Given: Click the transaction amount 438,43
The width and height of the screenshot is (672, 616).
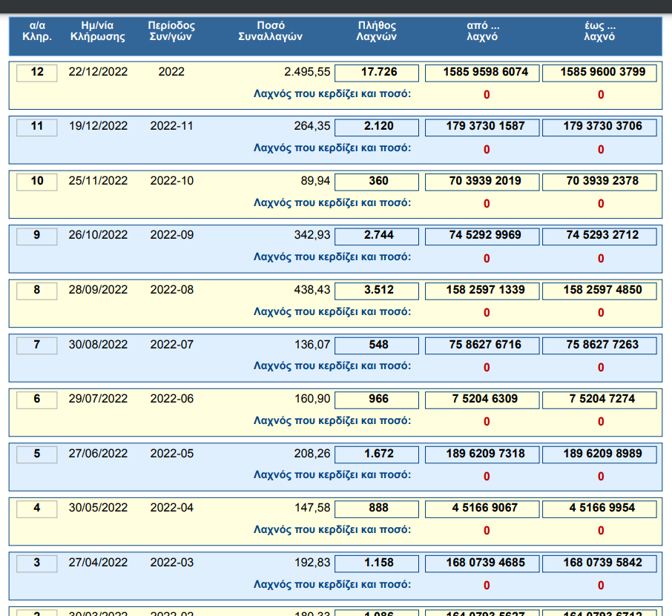Looking at the screenshot, I should pos(312,290).
